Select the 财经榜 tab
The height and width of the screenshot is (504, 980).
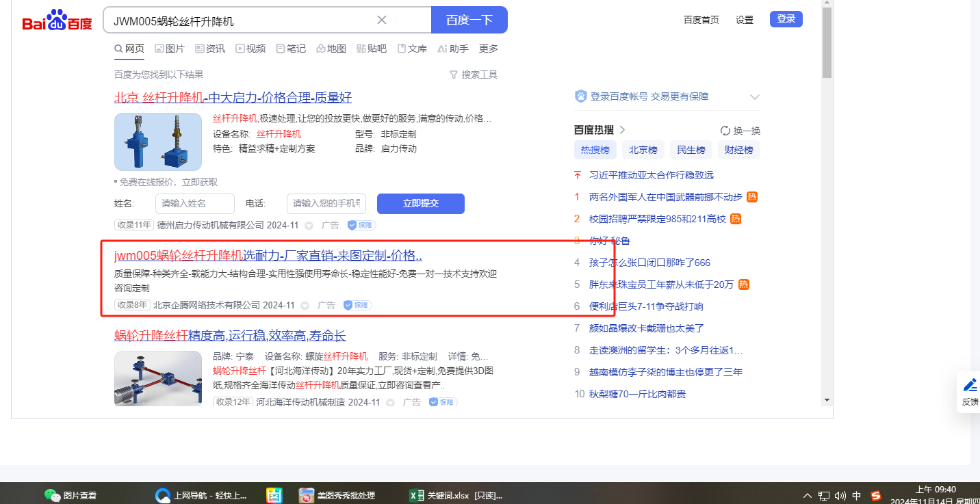(739, 150)
